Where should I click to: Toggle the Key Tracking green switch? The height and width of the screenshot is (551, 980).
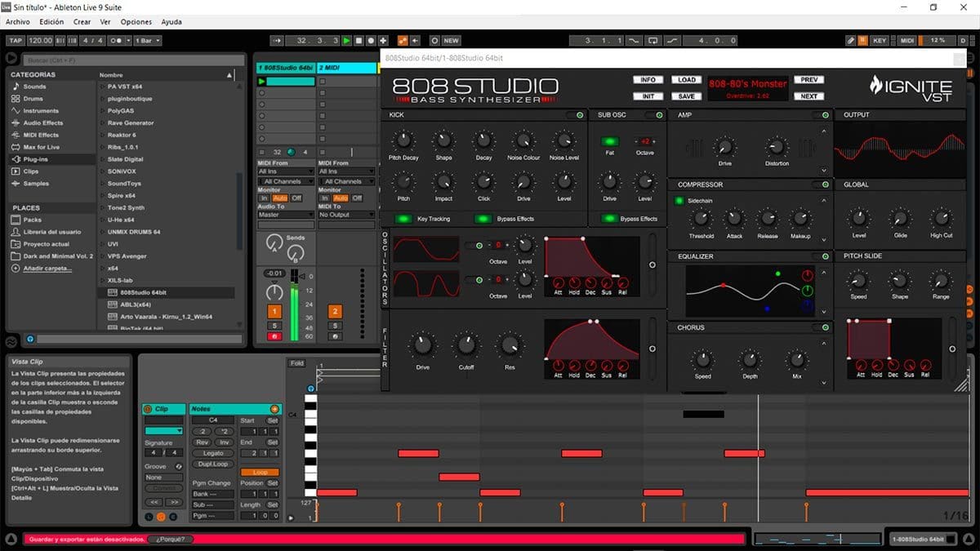[403, 219]
